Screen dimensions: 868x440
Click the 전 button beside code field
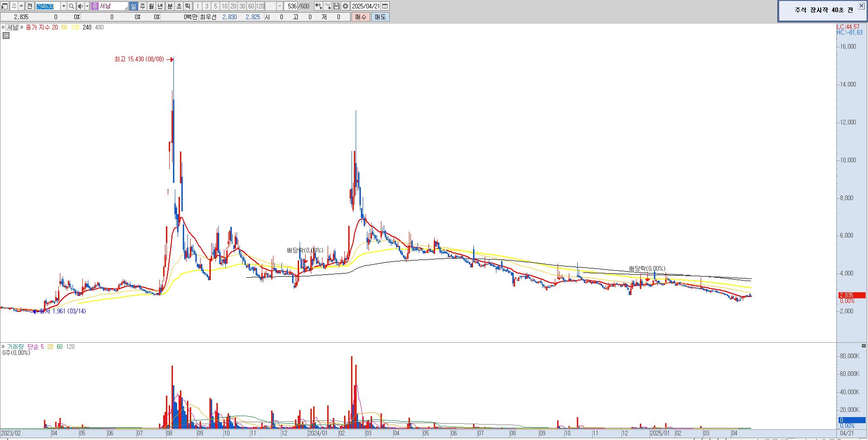click(x=30, y=6)
